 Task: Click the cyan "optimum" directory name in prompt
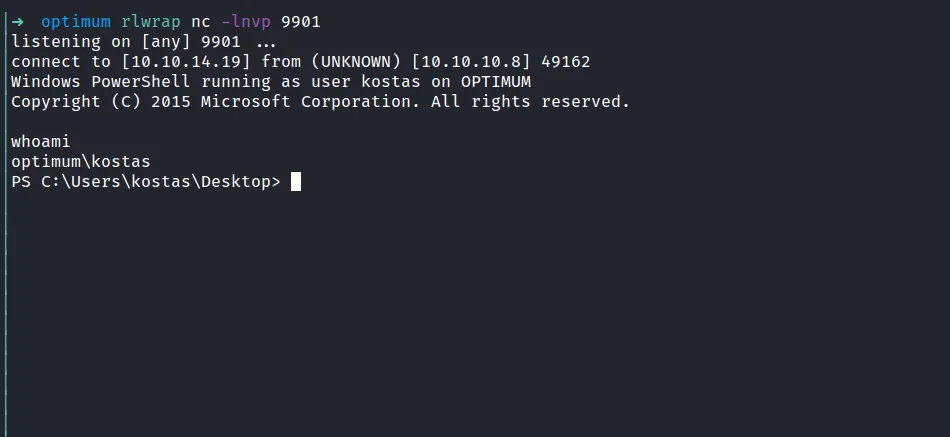pos(76,22)
